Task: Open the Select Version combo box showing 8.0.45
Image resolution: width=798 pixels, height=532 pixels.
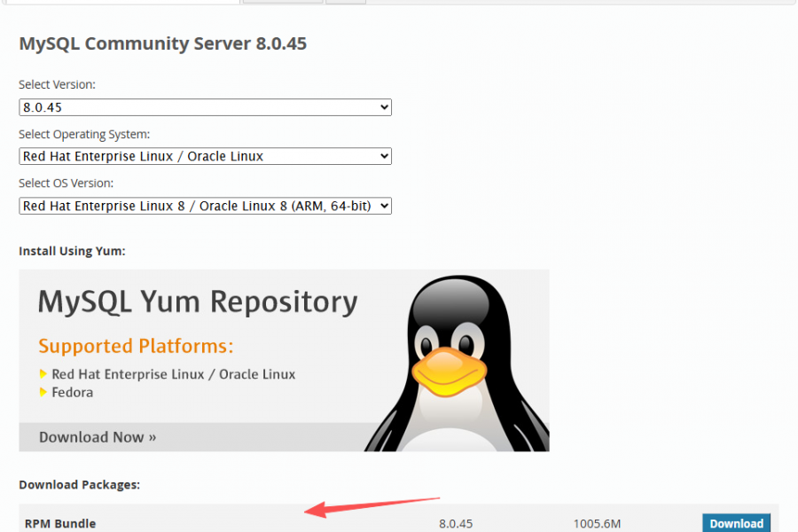Action: pyautogui.click(x=204, y=107)
